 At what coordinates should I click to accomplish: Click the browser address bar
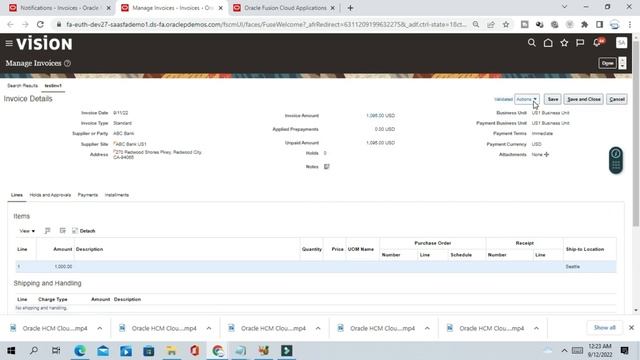coord(265,24)
